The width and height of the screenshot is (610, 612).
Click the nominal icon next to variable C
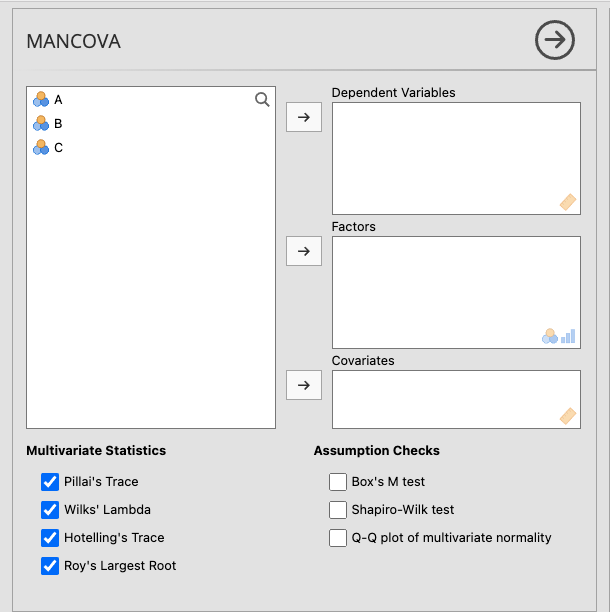point(41,147)
